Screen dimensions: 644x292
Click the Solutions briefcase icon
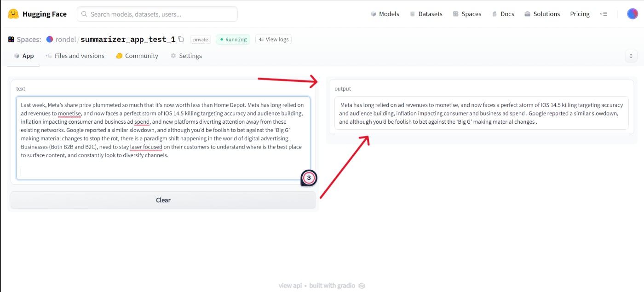527,14
